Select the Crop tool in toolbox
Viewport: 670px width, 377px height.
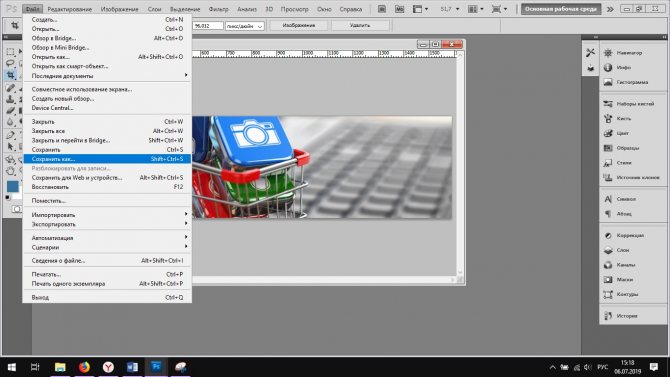tap(10, 75)
